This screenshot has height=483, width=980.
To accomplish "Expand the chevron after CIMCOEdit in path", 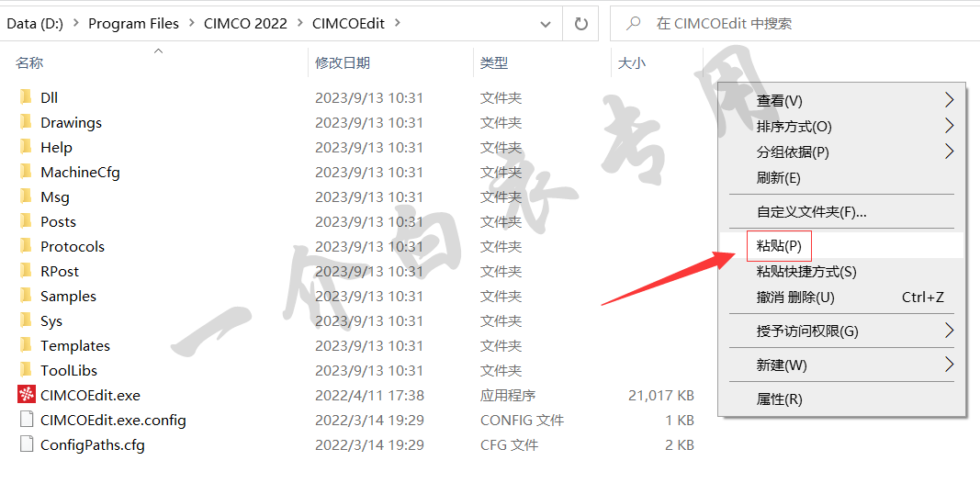I will tap(396, 24).
